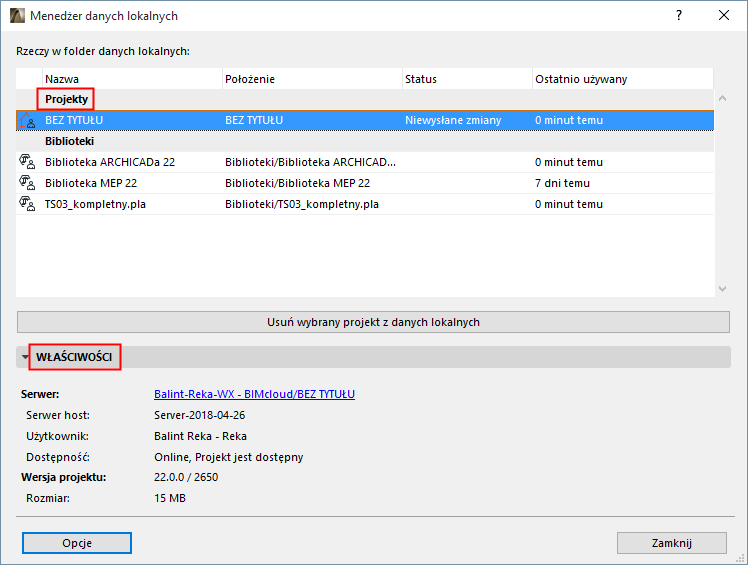The height and width of the screenshot is (565, 748).
Task: Click the Wersja projektu label
Action: pos(63,477)
